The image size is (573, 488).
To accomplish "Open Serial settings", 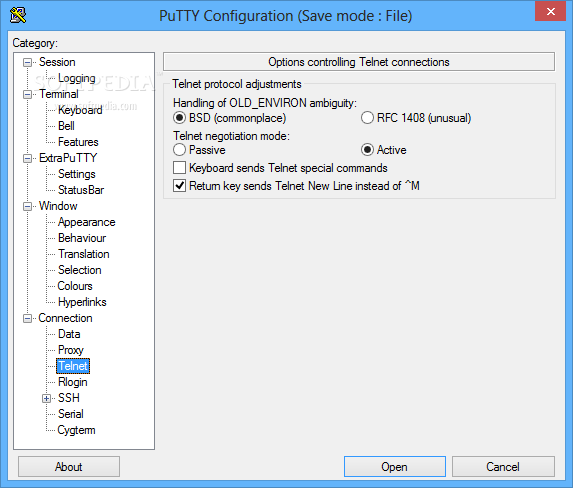I will pyautogui.click(x=71, y=414).
